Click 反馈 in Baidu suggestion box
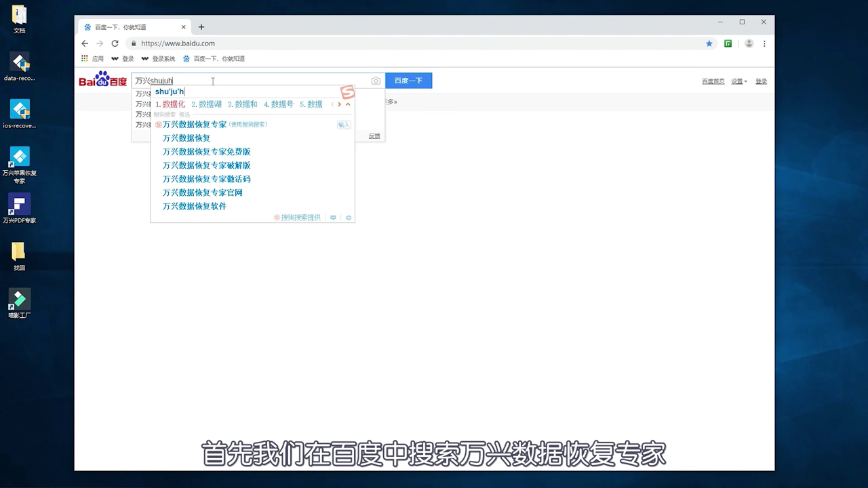Screen dimensions: 868x488 pos(374,136)
